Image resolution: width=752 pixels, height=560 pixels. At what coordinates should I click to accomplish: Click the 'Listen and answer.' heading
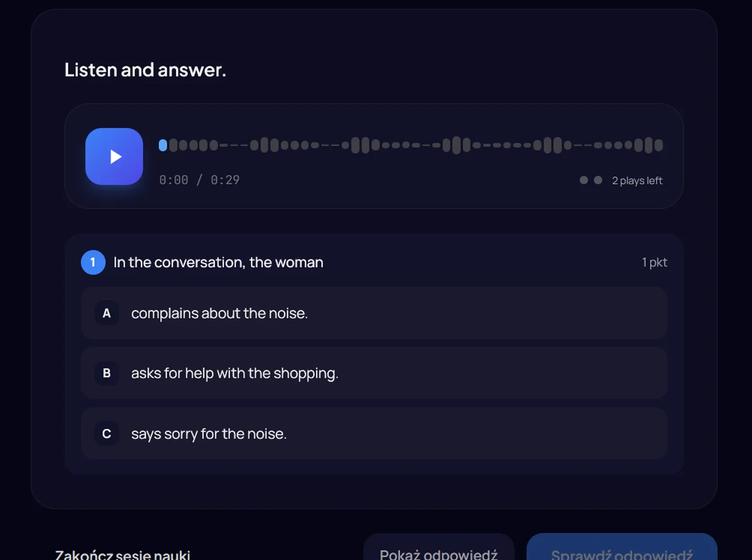click(x=145, y=70)
